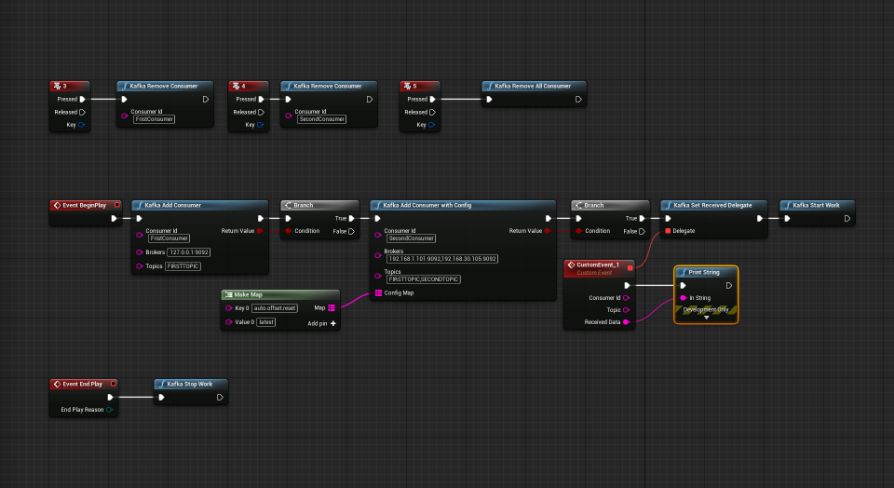This screenshot has height=488, width=894.
Task: Select the Kafka Start Work node title
Action: [817, 205]
